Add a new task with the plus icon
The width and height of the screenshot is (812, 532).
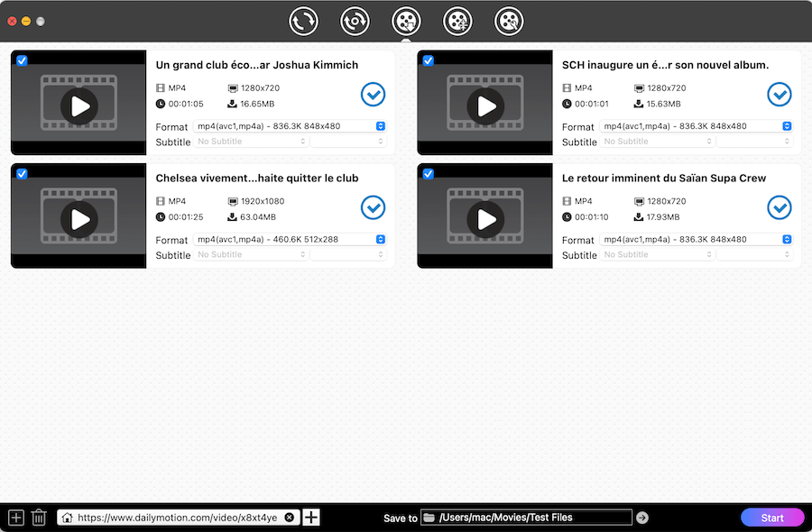click(x=15, y=517)
